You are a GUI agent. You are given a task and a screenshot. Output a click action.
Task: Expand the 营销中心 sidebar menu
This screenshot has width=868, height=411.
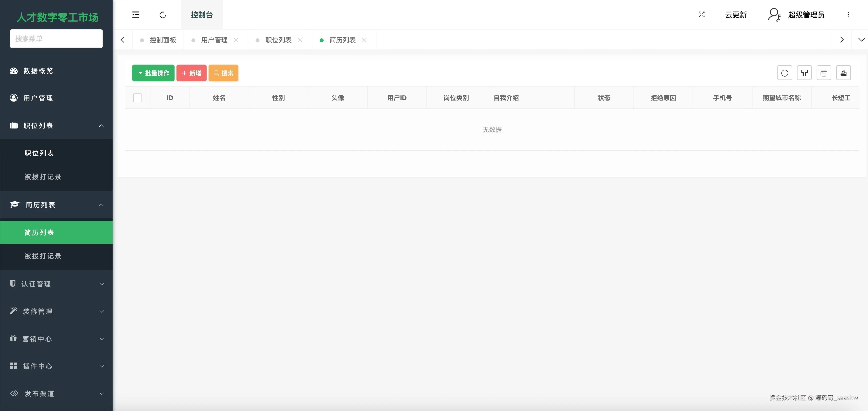tap(56, 339)
